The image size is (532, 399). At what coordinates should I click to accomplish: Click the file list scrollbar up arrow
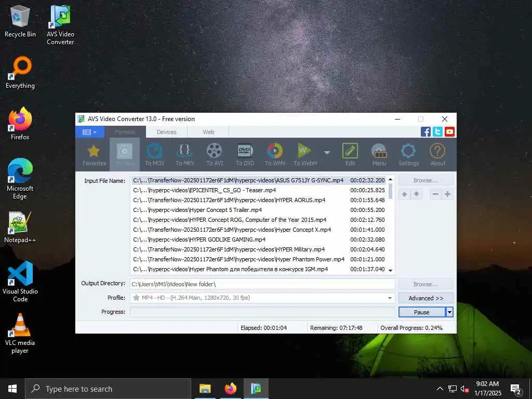coord(391,179)
